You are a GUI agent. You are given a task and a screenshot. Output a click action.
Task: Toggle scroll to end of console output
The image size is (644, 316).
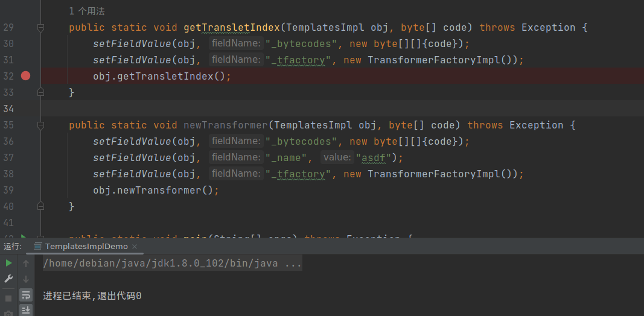(26, 310)
